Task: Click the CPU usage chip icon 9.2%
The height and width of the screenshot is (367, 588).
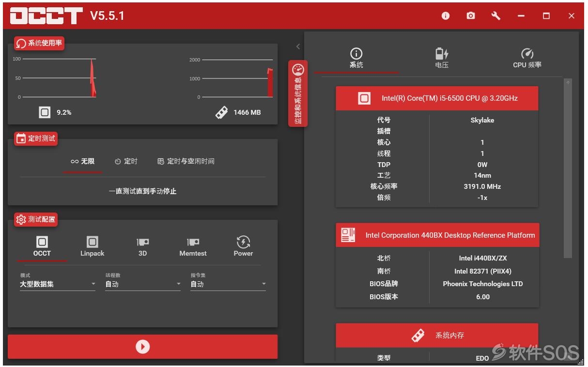Action: point(45,112)
